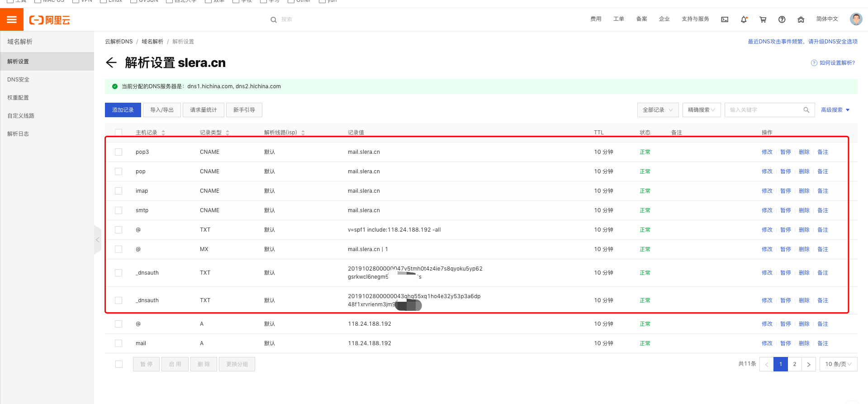The image size is (868, 404).
Task: Click 修改 for the imap record
Action: 767,191
